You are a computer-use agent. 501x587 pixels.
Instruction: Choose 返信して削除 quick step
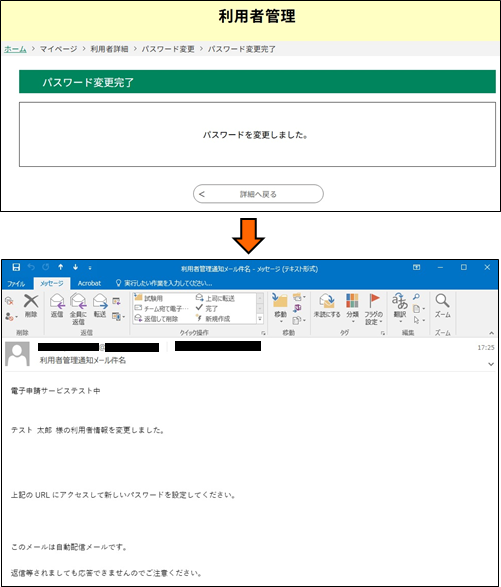[157, 319]
